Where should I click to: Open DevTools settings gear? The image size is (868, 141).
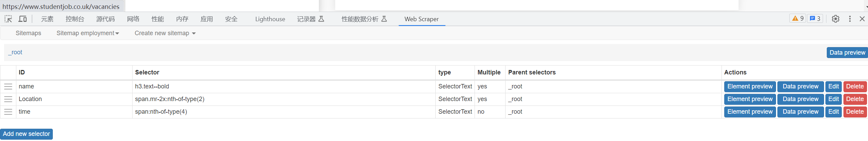pos(835,19)
